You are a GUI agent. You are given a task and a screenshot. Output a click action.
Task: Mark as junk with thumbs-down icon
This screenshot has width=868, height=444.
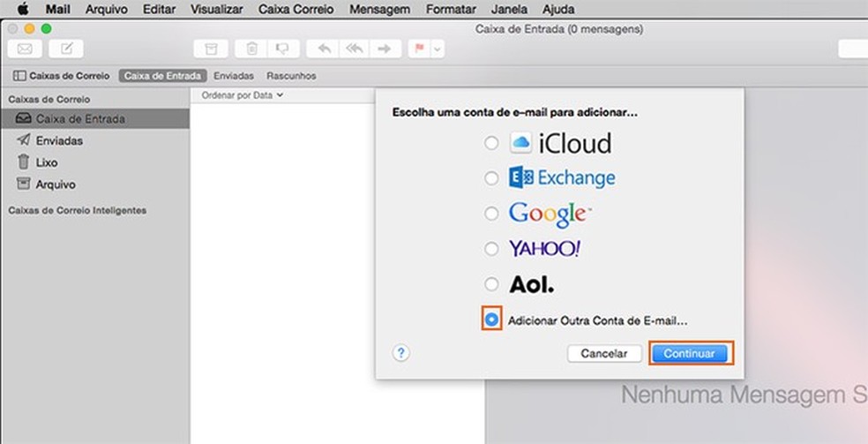point(283,49)
